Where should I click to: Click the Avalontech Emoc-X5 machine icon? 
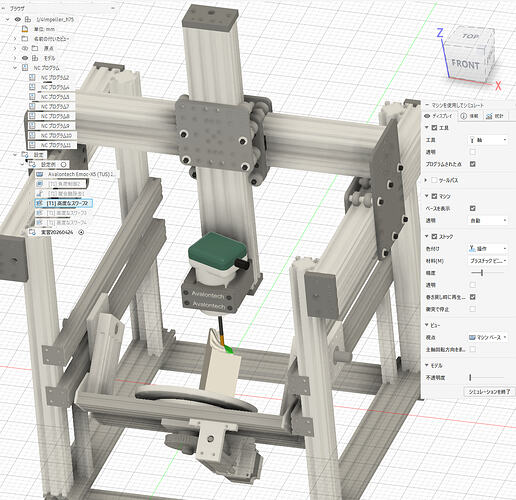(x=40, y=174)
